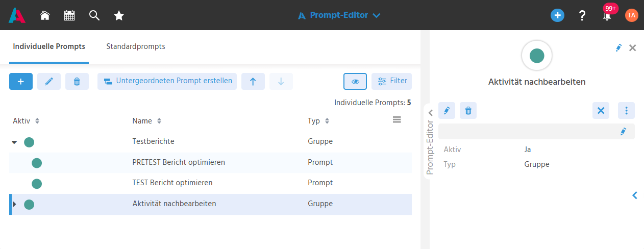644x249 pixels.
Task: Open notifications bell with 99+ badge
Action: coord(607,14)
